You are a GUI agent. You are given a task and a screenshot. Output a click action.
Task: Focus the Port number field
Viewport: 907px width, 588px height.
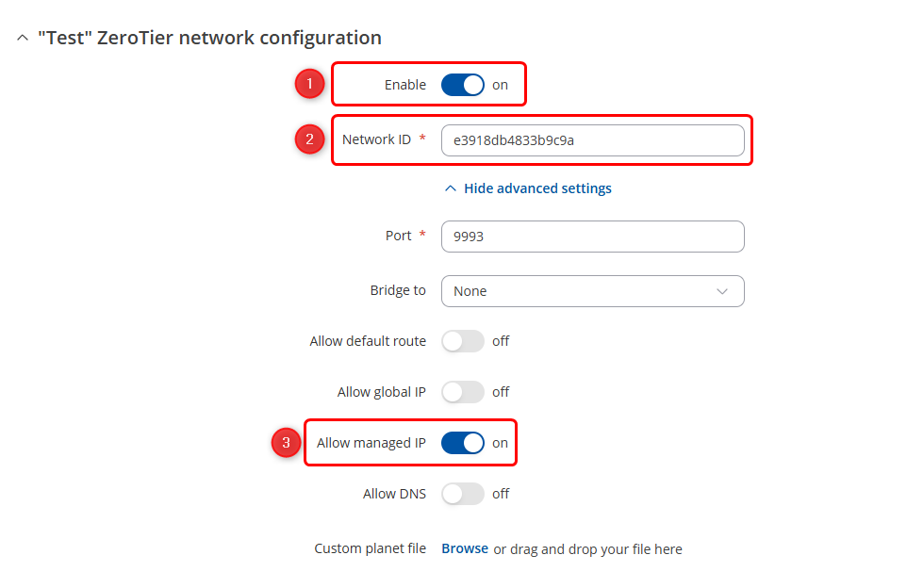click(x=592, y=237)
